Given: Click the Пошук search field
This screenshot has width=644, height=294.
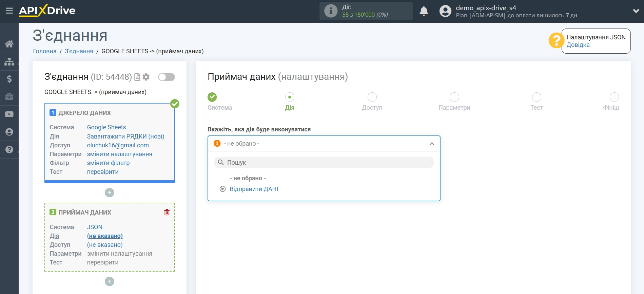Looking at the screenshot, I should pyautogui.click(x=324, y=163).
